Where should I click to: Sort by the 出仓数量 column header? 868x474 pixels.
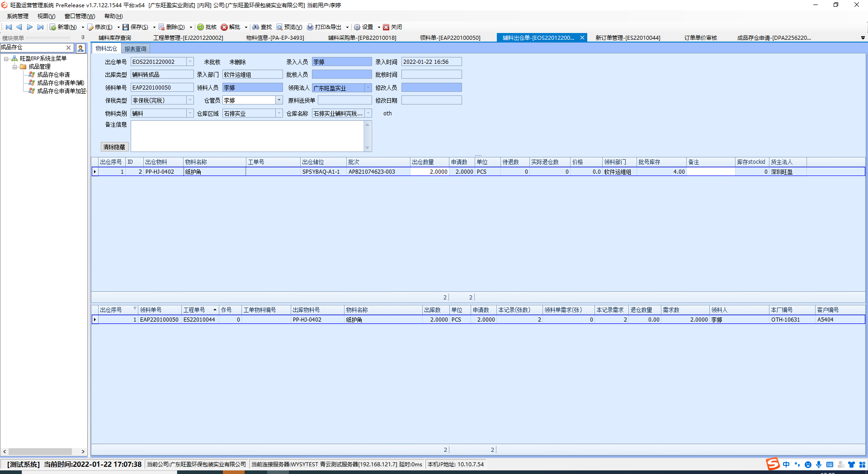click(429, 162)
